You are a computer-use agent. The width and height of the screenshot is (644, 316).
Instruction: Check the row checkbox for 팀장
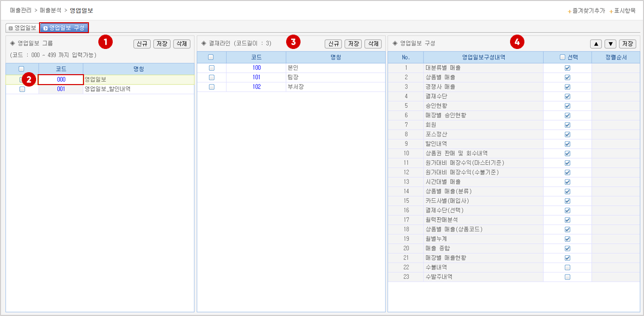pyautogui.click(x=212, y=78)
